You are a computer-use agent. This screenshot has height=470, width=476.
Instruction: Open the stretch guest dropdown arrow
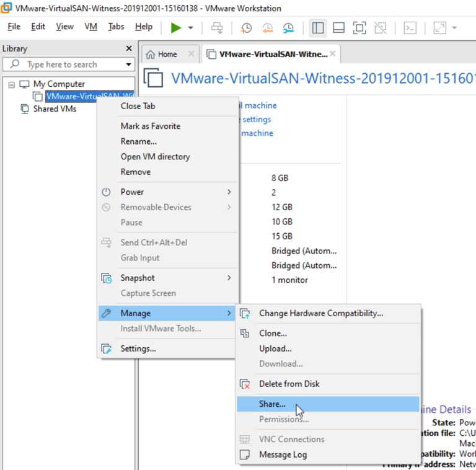(x=454, y=28)
